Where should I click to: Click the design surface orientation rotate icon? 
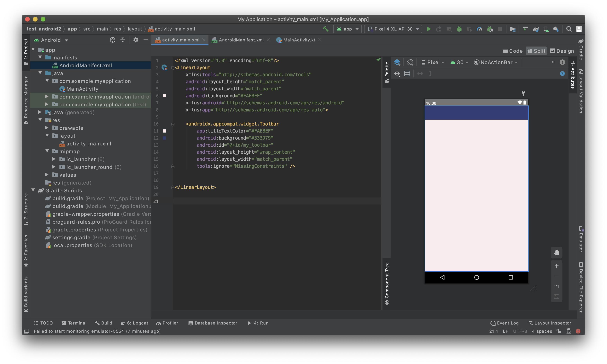click(x=410, y=62)
